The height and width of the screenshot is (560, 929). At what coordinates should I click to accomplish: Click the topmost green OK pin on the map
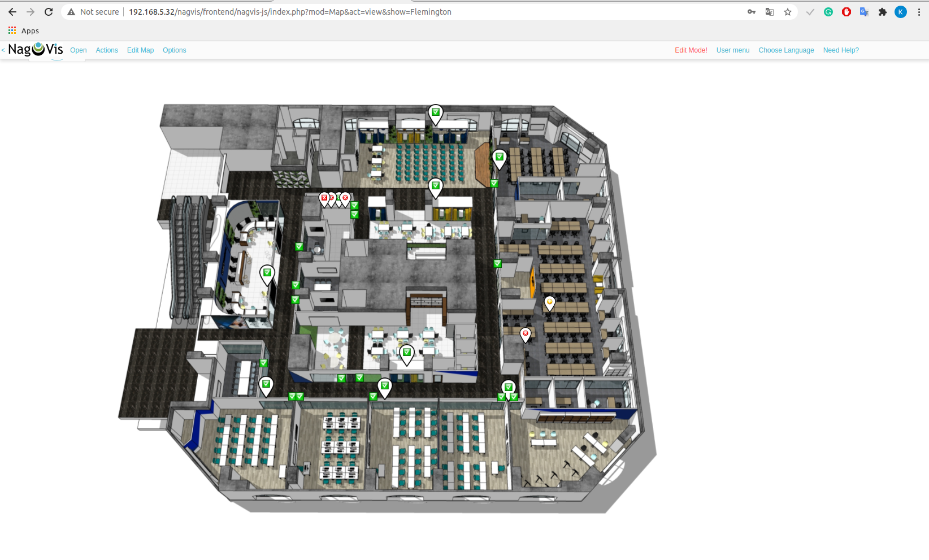[x=435, y=113]
